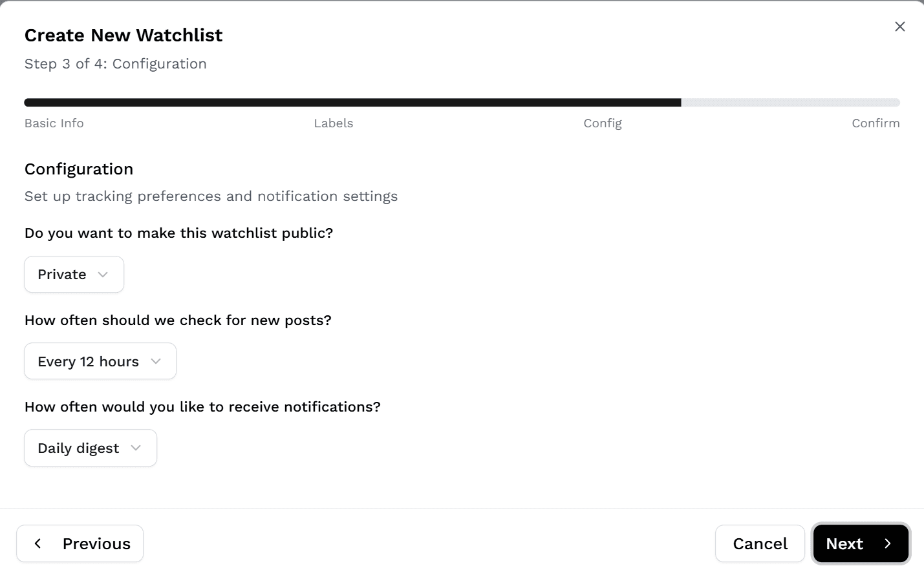This screenshot has height=577, width=924.
Task: Click the chevron on the Daily digest selector
Action: 136,448
